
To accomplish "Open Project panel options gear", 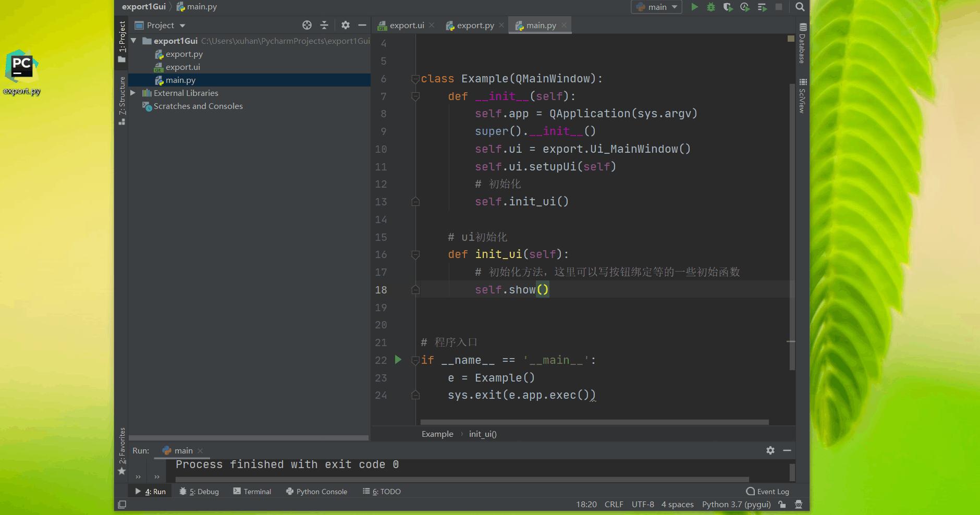I will coord(345,24).
